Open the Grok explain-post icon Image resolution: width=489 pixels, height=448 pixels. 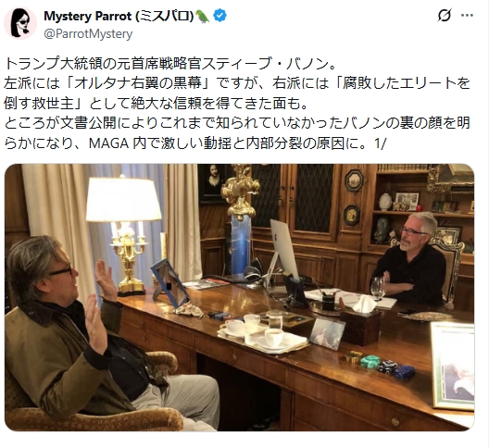pyautogui.click(x=445, y=16)
